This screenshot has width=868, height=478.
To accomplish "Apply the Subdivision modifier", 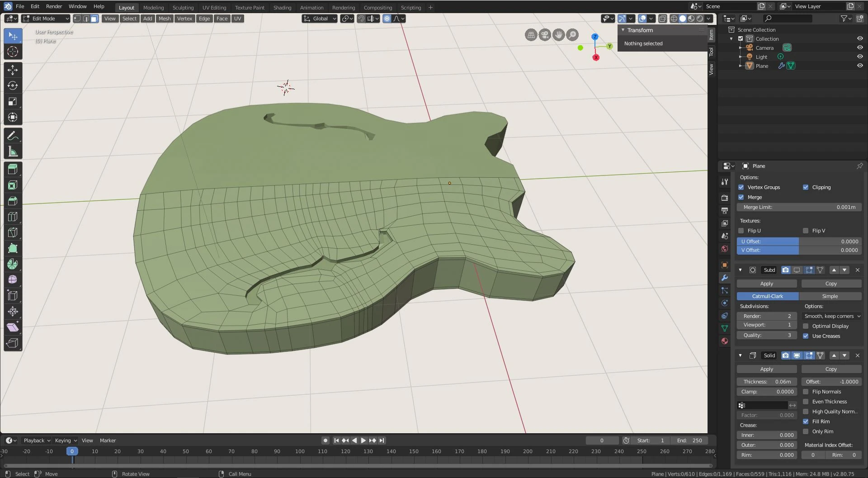I will (766, 284).
